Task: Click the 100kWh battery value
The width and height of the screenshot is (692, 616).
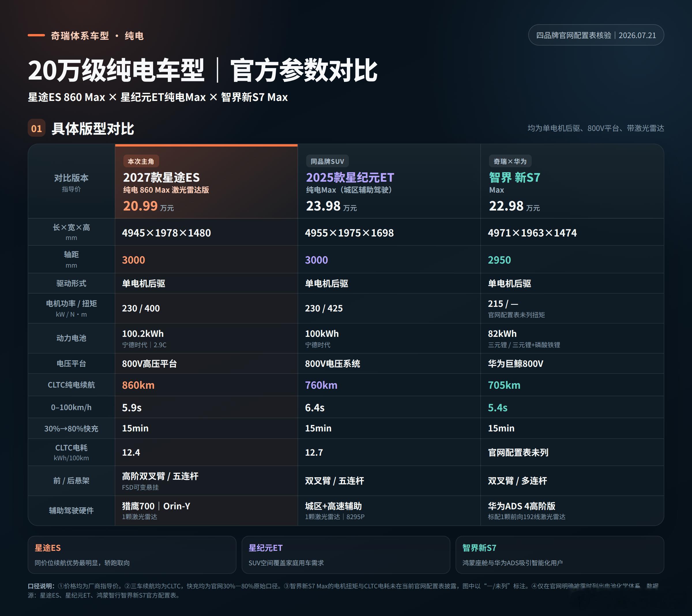Action: [321, 334]
